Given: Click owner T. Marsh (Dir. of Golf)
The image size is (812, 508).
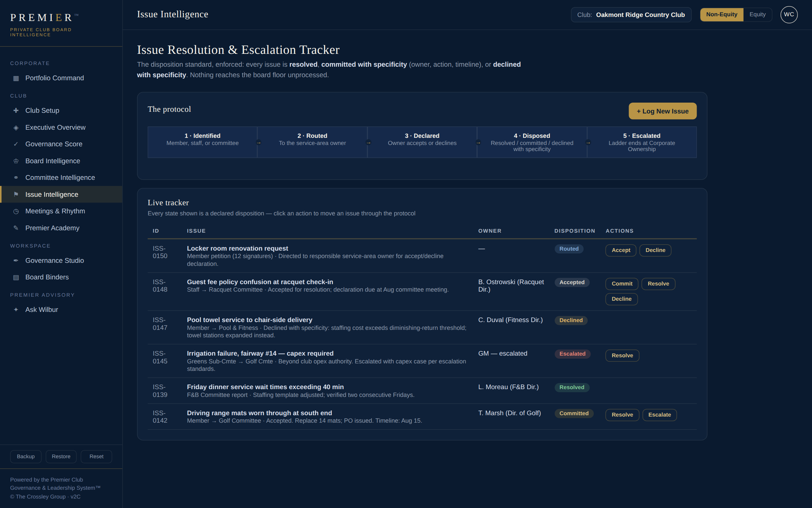Looking at the screenshot, I should [x=510, y=413].
